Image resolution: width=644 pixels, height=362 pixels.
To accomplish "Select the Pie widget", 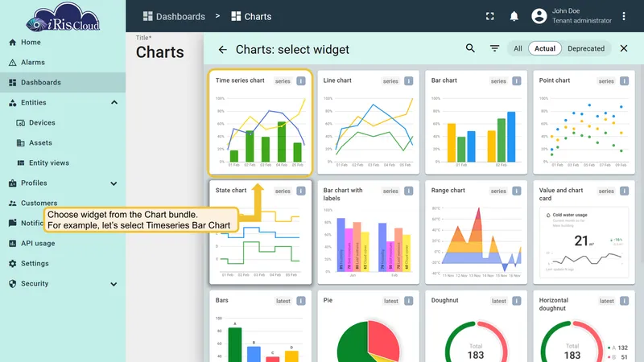I will tap(368, 327).
